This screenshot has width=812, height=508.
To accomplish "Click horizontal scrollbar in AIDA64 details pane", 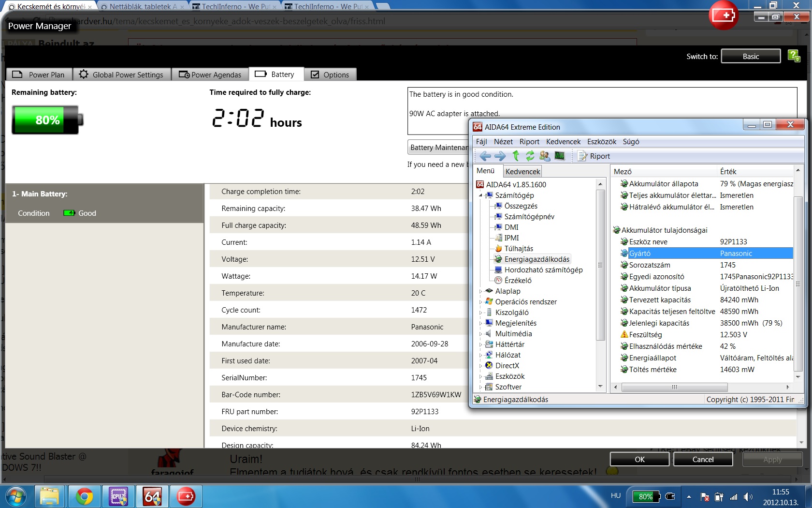I will click(x=674, y=387).
